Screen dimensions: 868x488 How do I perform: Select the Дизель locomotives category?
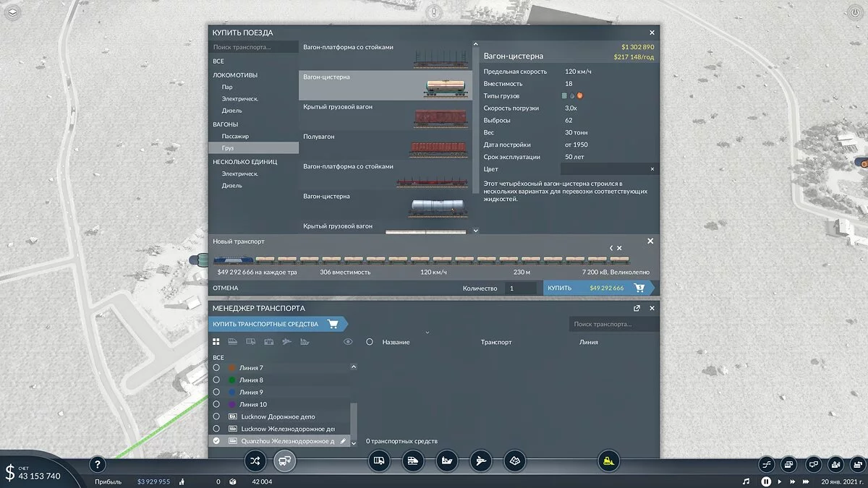tap(231, 111)
